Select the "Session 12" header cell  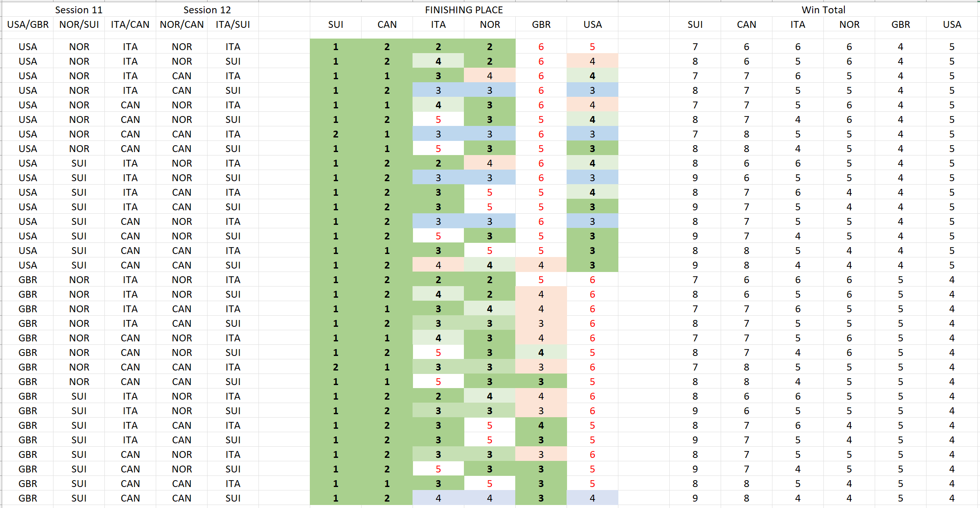tap(207, 10)
